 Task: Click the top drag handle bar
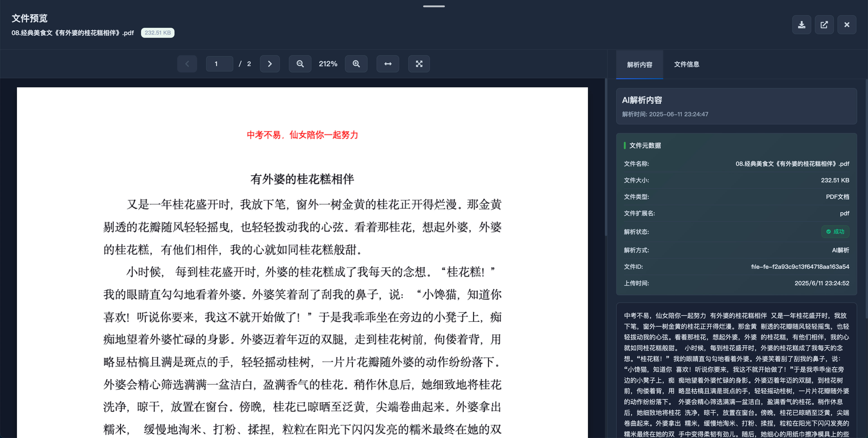tap(434, 6)
